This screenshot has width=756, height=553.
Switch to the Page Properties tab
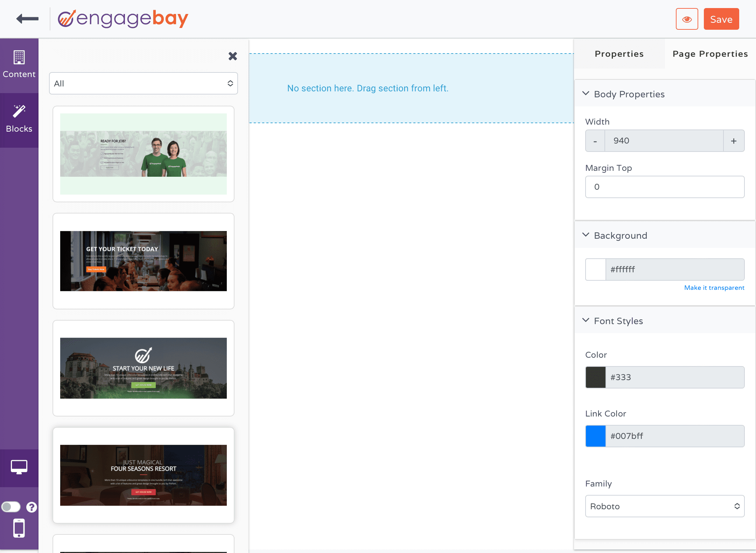coord(710,54)
